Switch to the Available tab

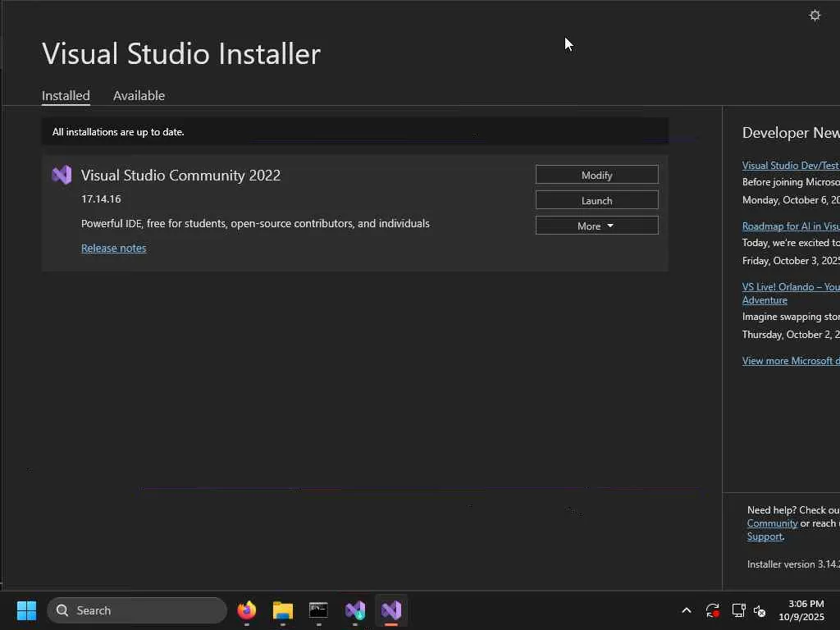pyautogui.click(x=139, y=95)
